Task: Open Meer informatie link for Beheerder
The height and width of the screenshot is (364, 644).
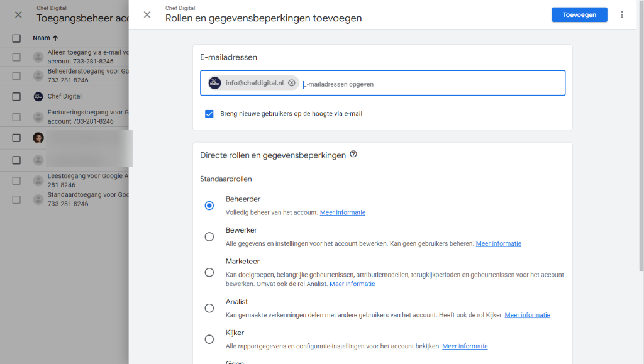Action: coord(343,212)
